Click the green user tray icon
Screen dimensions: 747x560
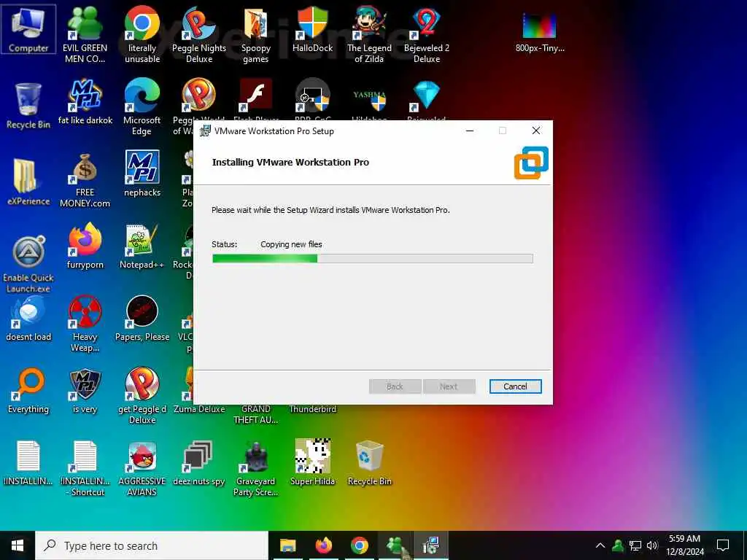pyautogui.click(x=618, y=545)
